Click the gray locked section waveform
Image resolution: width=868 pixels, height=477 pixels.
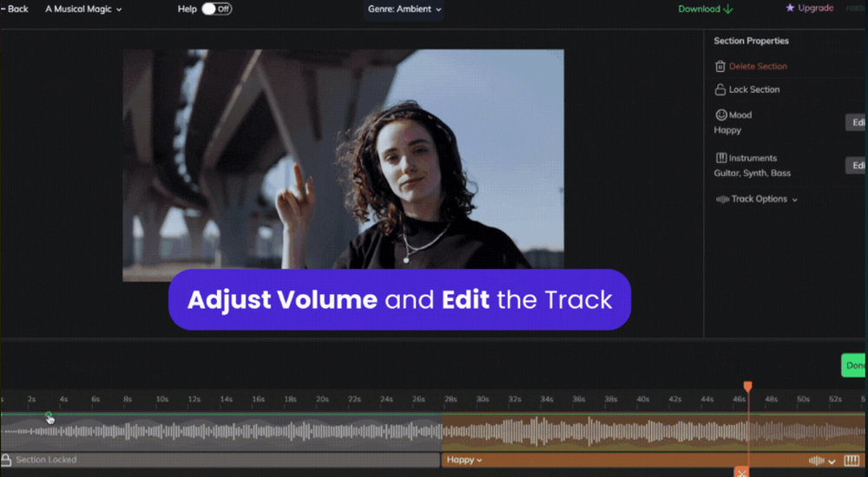tap(220, 432)
